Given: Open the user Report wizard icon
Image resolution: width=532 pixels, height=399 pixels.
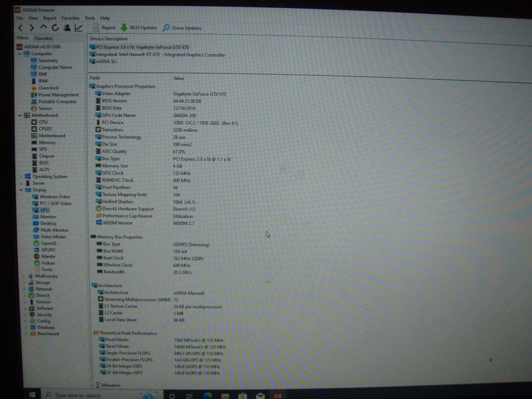Looking at the screenshot, I should click(x=67, y=27).
